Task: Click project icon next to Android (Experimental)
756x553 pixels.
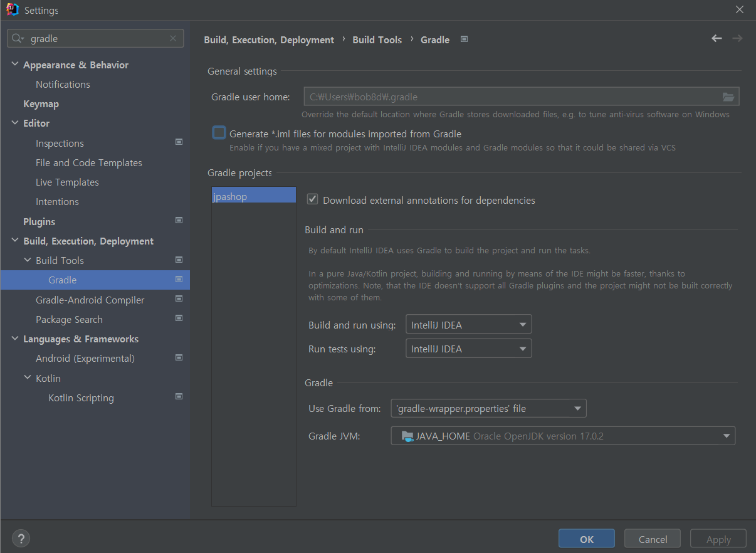Action: click(x=179, y=357)
